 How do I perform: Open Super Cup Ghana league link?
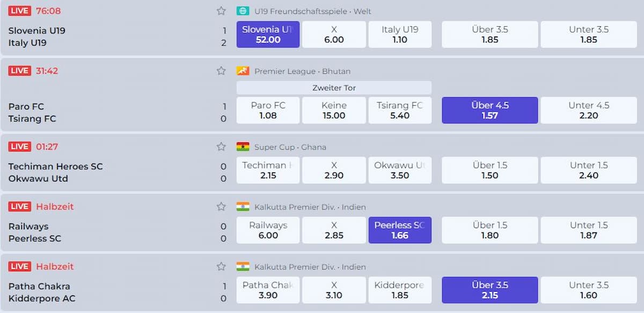[290, 147]
